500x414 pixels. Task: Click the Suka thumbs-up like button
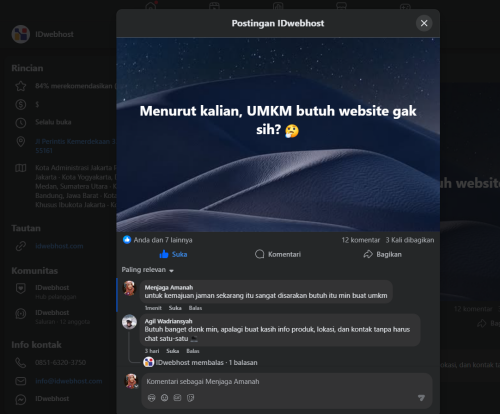173,254
